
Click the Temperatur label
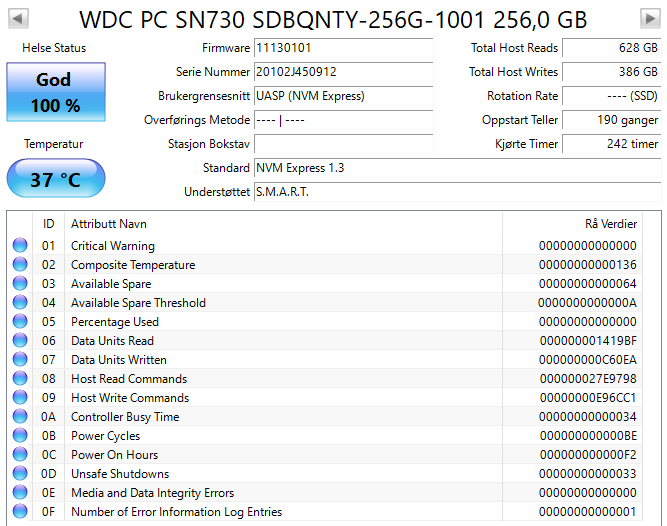pyautogui.click(x=54, y=144)
